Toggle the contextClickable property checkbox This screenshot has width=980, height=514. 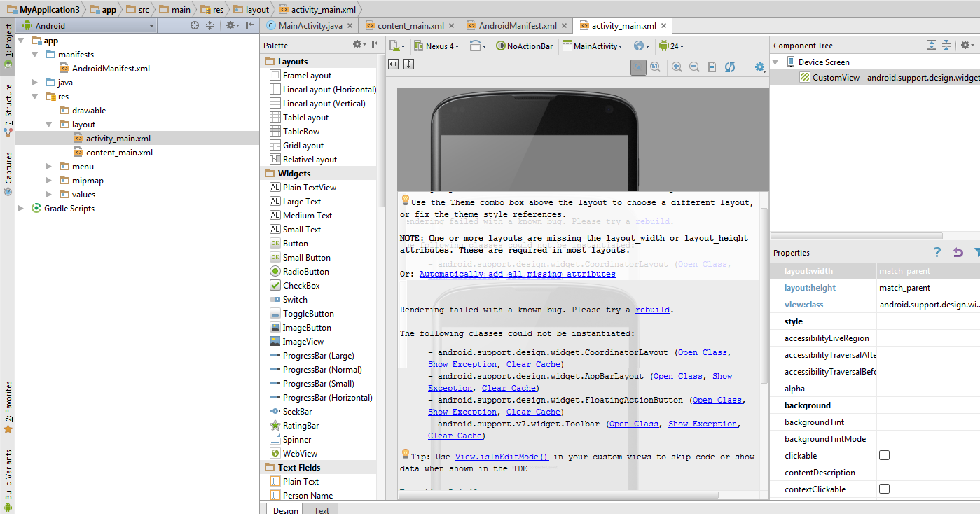[x=884, y=489]
